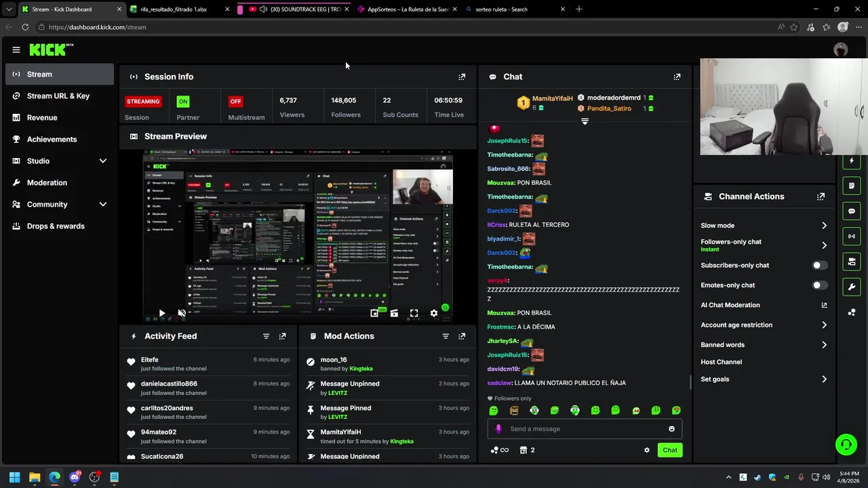Open the Activity Feed filter icon

tap(266, 336)
